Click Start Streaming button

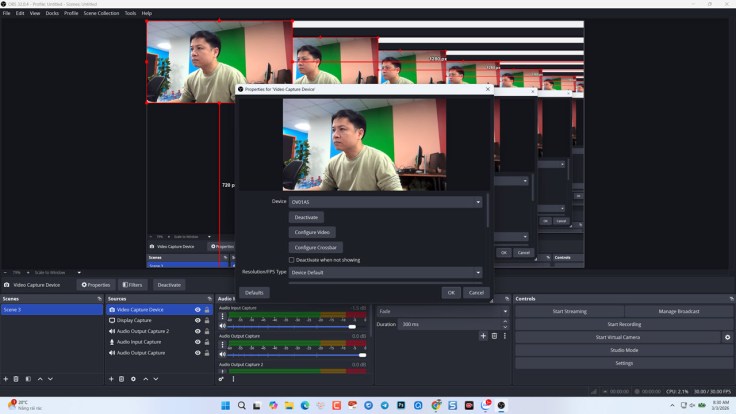(569, 311)
